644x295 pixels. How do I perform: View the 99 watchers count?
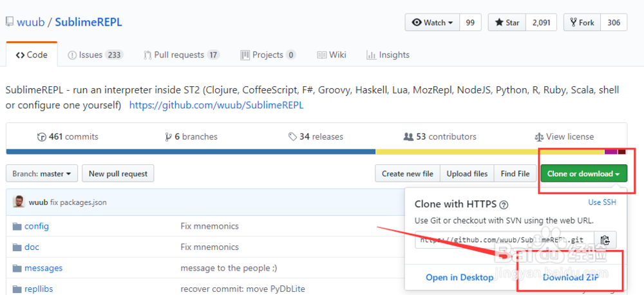tap(470, 23)
